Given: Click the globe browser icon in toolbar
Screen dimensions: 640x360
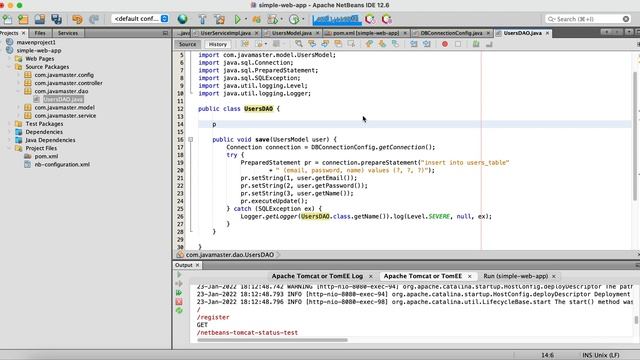Looking at the screenshot, I should 182,19.
